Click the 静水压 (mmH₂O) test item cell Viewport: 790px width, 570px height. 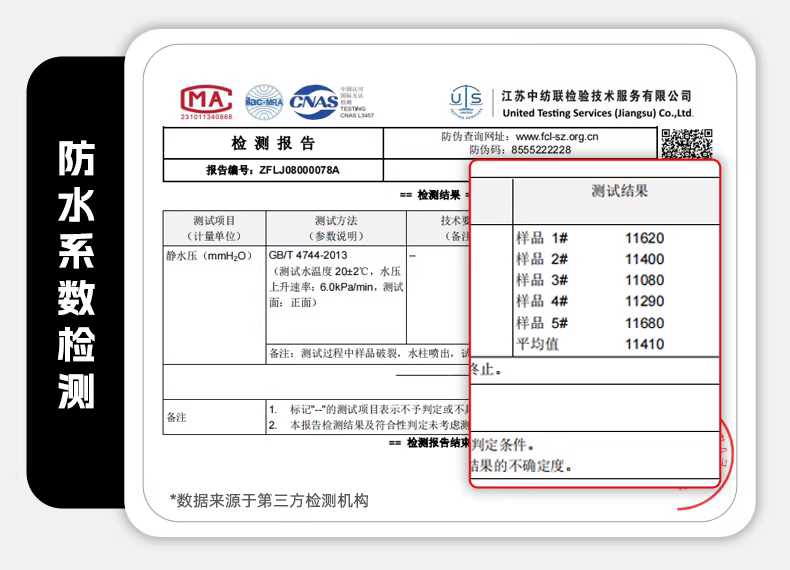coord(208,256)
